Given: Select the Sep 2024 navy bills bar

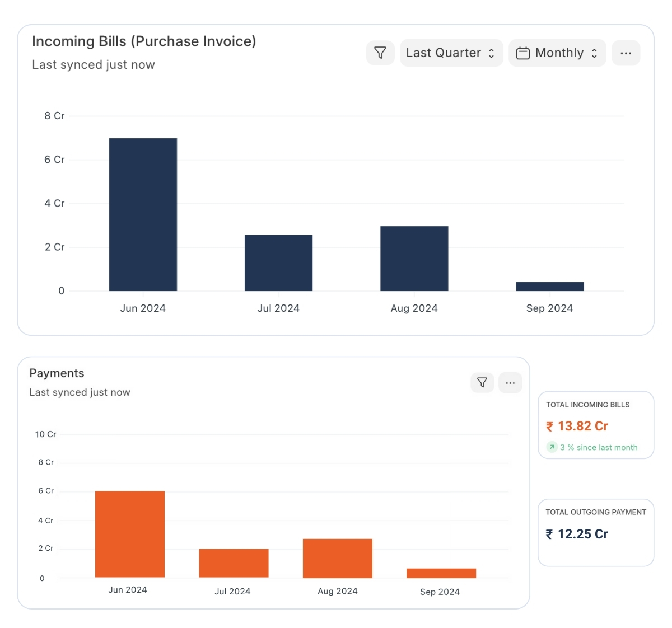Looking at the screenshot, I should (x=549, y=287).
